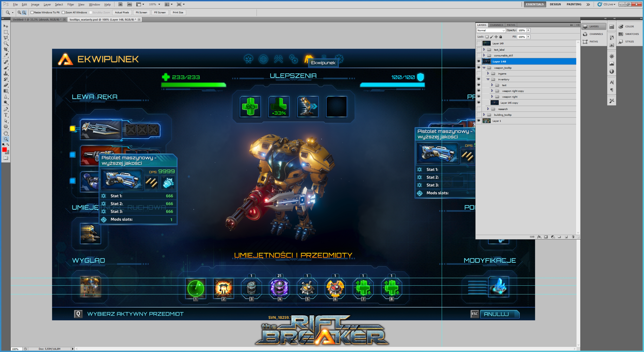Check Resize Windows To Fit
This screenshot has width=644, height=352.
point(32,12)
